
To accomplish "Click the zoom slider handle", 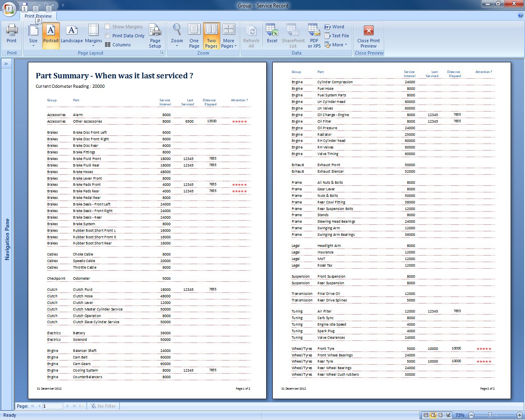I will tap(490, 415).
